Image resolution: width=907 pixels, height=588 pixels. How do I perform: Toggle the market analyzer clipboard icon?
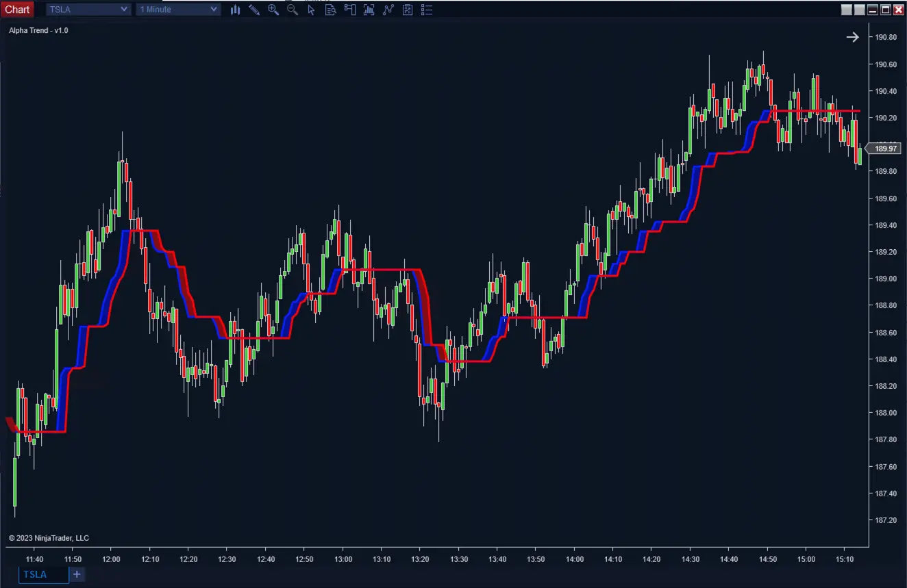407,9
